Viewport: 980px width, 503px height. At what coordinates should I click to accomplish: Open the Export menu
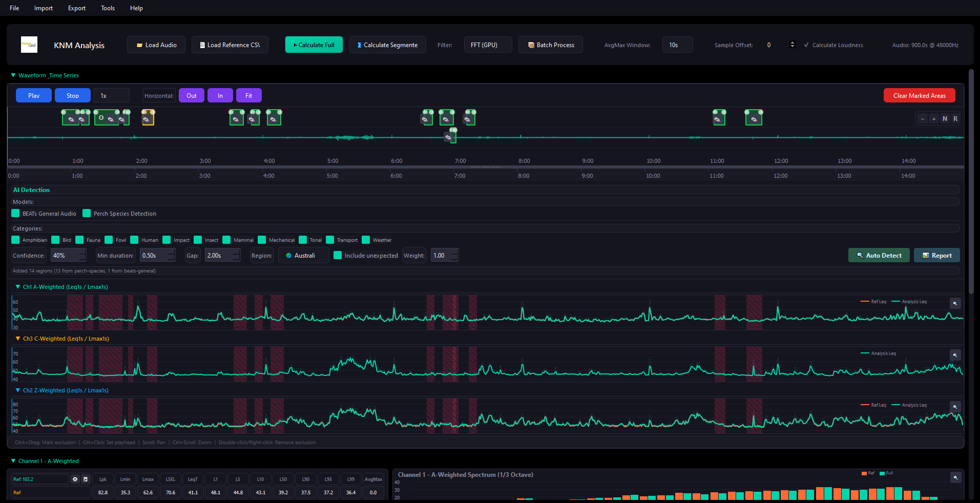coord(77,8)
